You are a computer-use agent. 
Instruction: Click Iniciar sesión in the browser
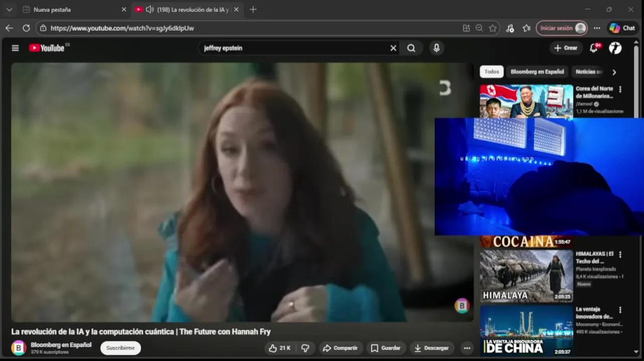click(x=561, y=28)
